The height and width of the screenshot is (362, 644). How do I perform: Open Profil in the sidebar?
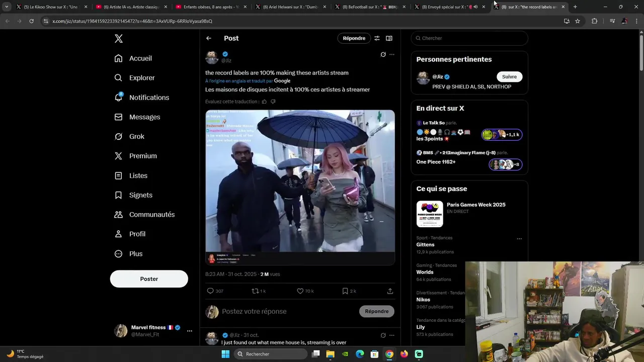[130, 234]
